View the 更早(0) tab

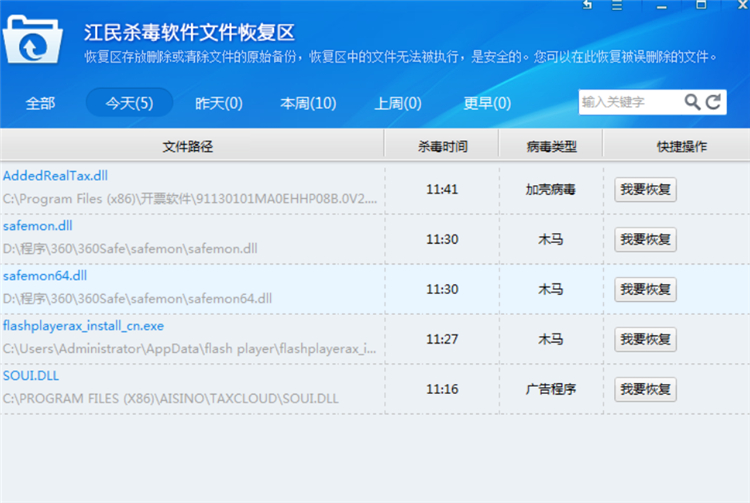pyautogui.click(x=487, y=103)
